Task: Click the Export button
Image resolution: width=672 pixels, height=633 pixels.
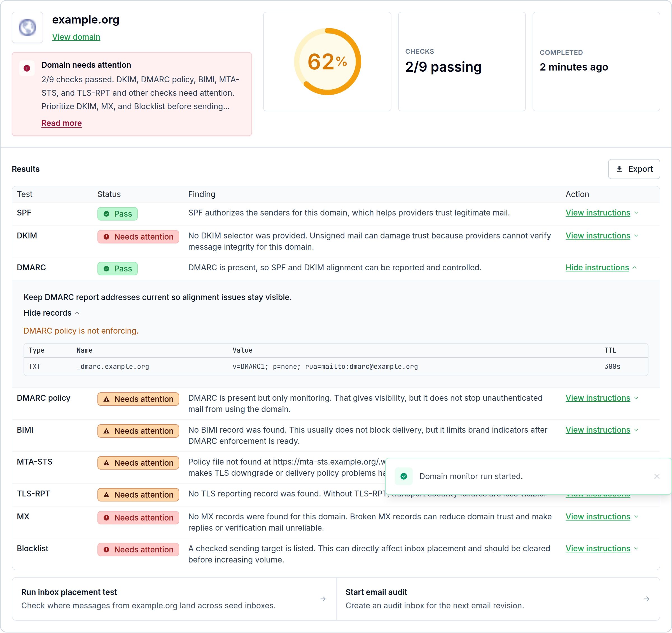Action: [x=634, y=169]
